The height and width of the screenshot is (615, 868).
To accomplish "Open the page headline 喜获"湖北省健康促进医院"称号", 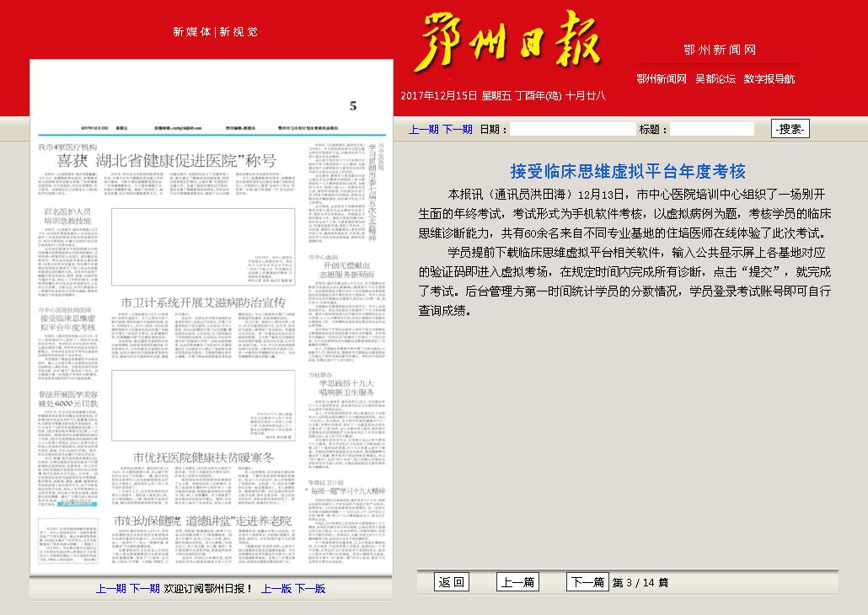I will point(166,161).
